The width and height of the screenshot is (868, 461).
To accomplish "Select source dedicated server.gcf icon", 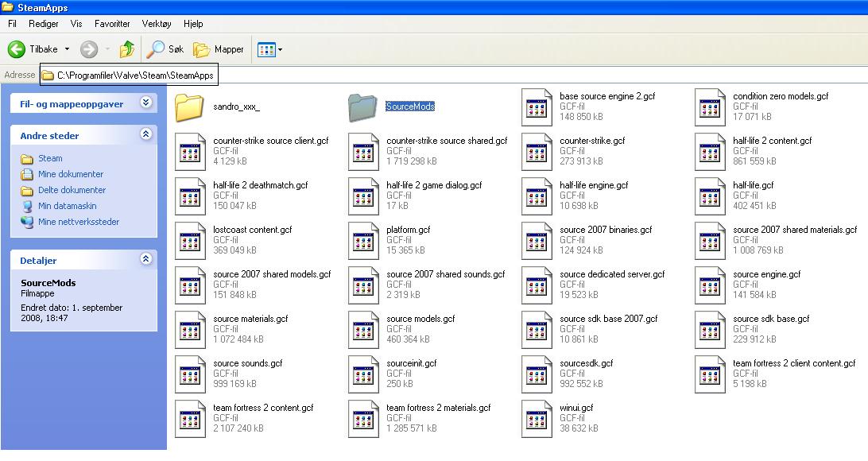I will (x=537, y=285).
